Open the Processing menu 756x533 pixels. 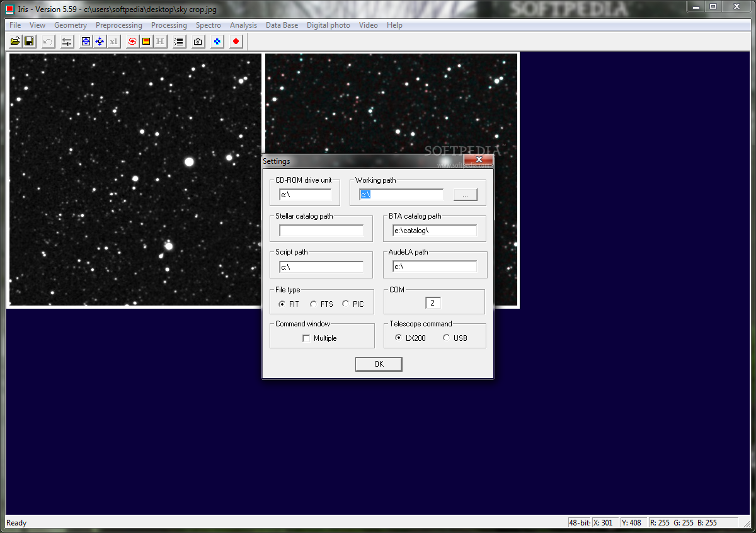point(169,25)
